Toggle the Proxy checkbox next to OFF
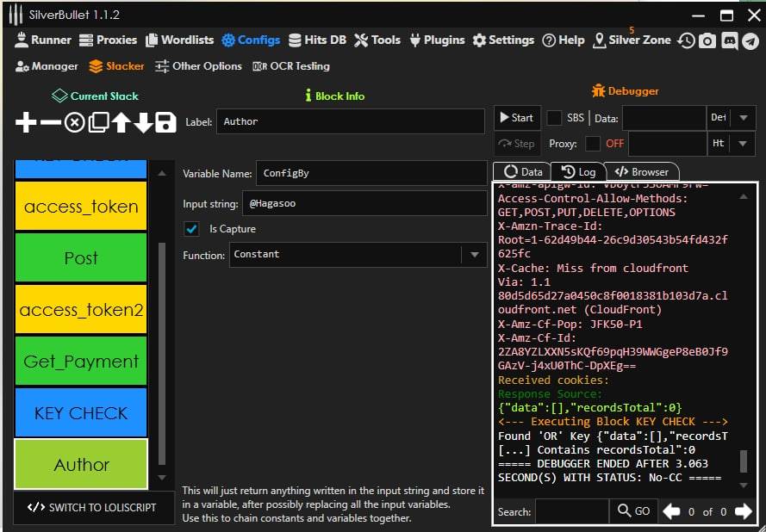 point(593,144)
